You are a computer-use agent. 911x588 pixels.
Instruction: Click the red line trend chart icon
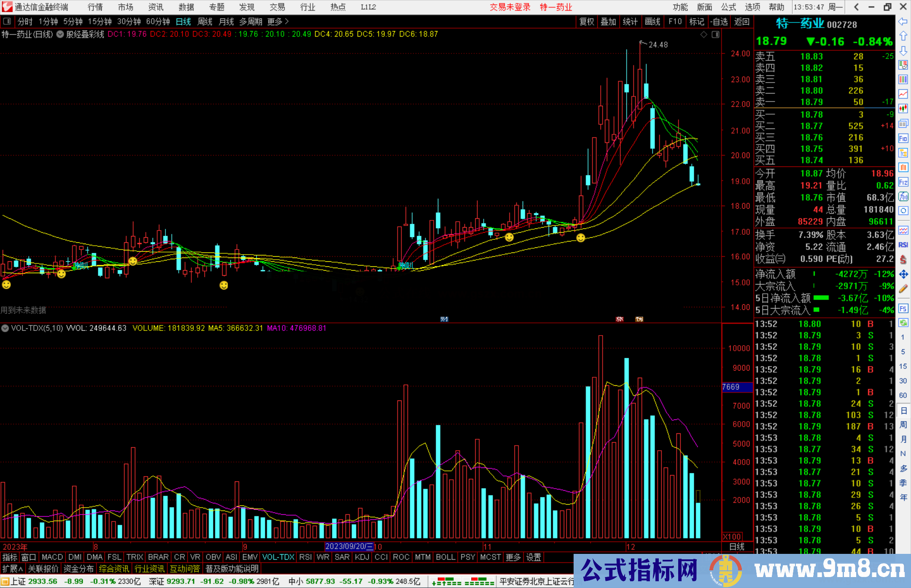pyautogui.click(x=903, y=94)
